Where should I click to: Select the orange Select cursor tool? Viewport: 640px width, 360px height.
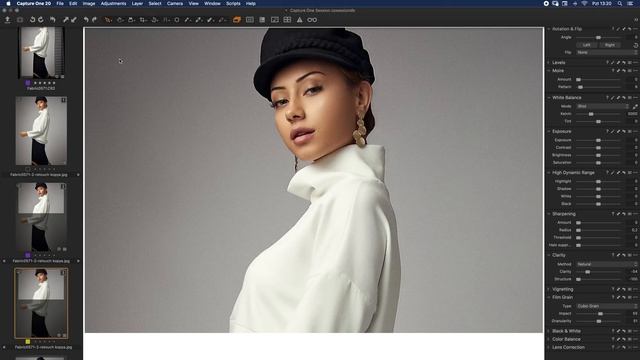point(108,20)
